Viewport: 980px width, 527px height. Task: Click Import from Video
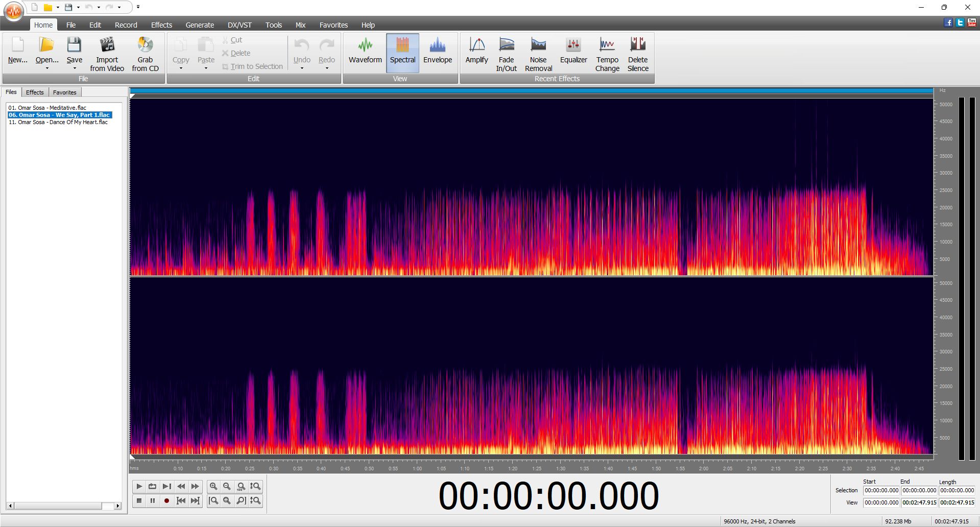coord(107,54)
